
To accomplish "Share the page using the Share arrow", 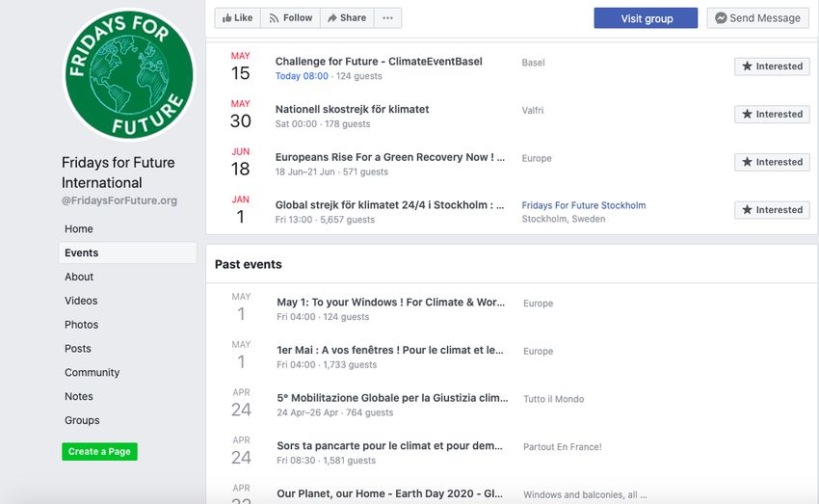I will pyautogui.click(x=347, y=17).
